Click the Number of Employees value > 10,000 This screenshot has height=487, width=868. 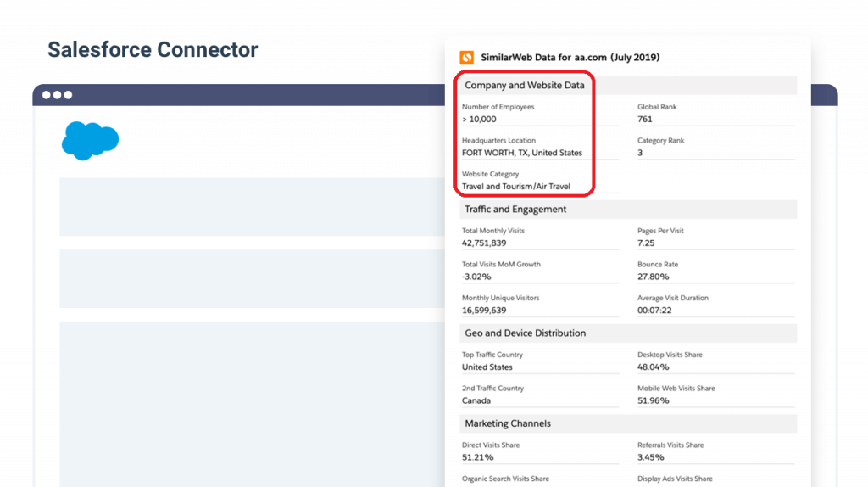click(479, 119)
